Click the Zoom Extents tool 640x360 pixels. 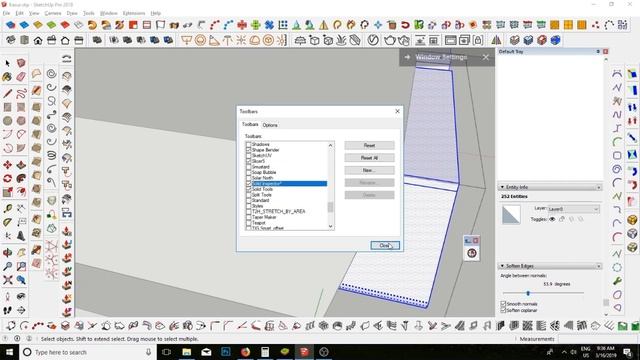click(x=7, y=280)
